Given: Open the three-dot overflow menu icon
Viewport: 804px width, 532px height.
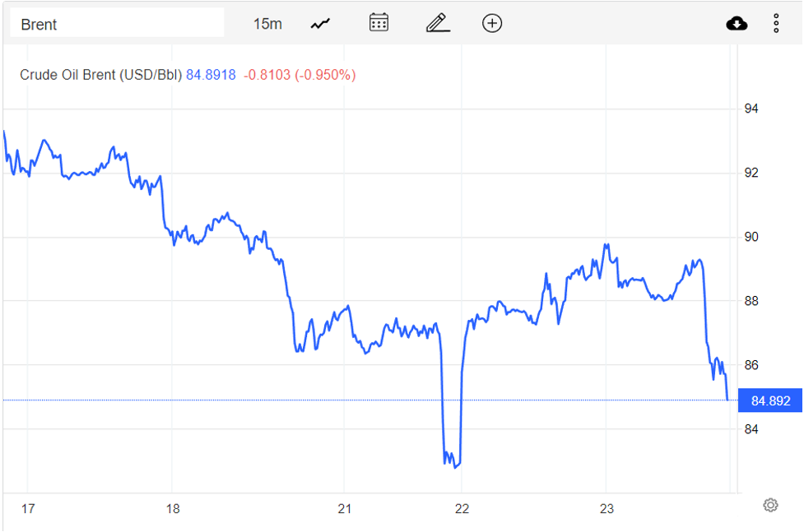Looking at the screenshot, I should (776, 23).
